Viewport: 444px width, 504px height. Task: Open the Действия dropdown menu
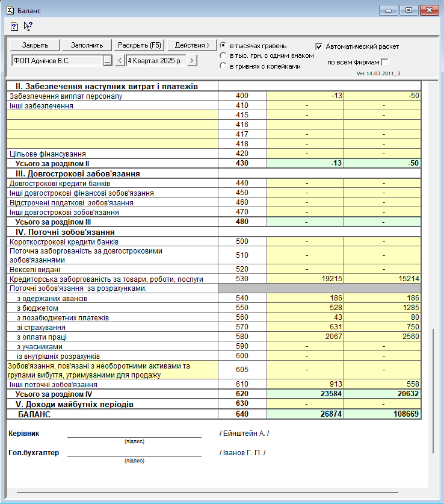coord(192,45)
